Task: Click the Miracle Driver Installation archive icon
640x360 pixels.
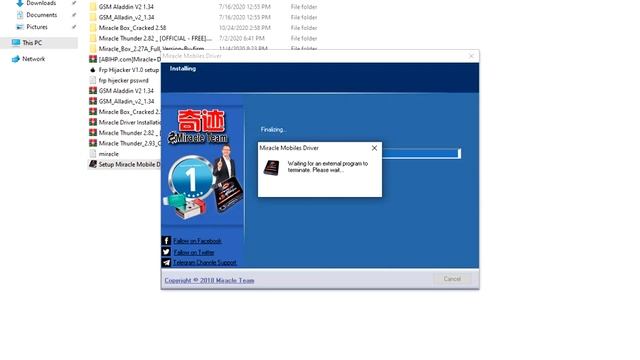Action: 93,122
